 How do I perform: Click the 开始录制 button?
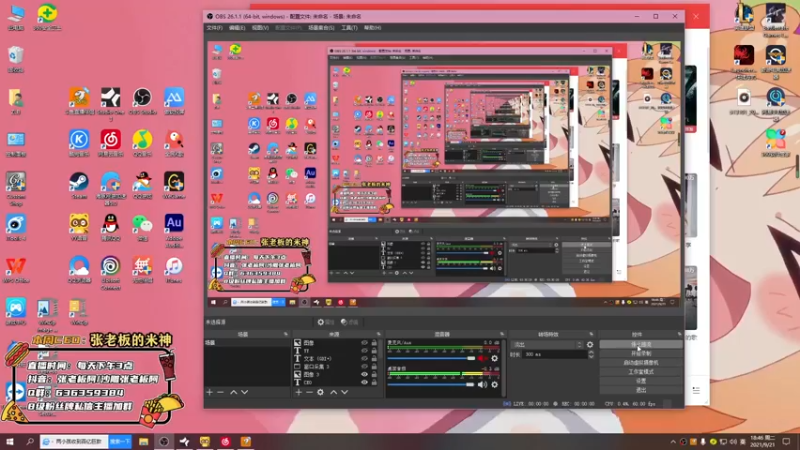641,354
